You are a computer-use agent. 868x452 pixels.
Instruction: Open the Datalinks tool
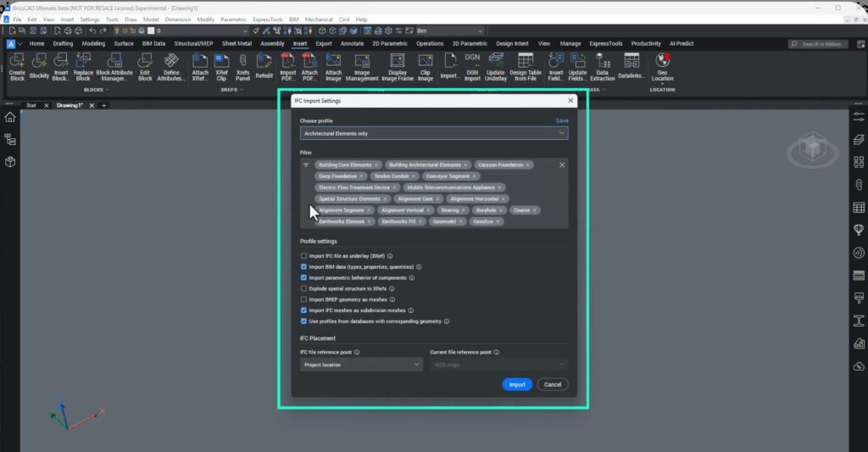[x=631, y=66]
